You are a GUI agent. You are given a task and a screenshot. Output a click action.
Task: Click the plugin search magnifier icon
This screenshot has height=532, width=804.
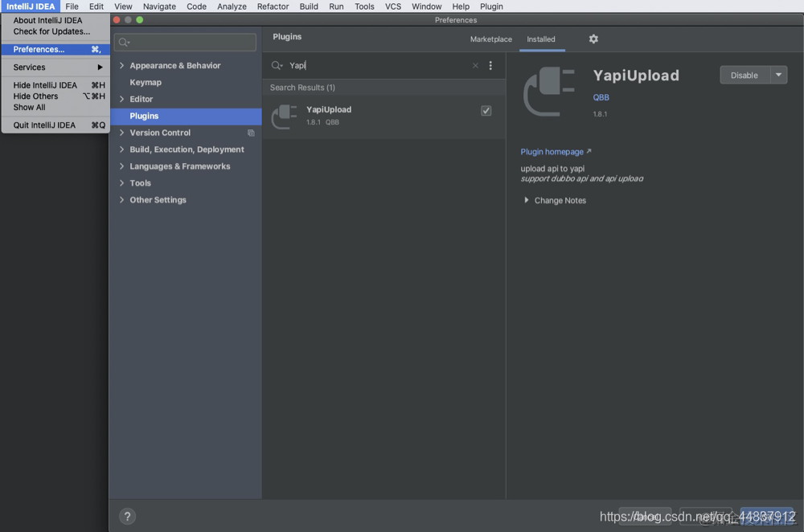[x=277, y=66]
